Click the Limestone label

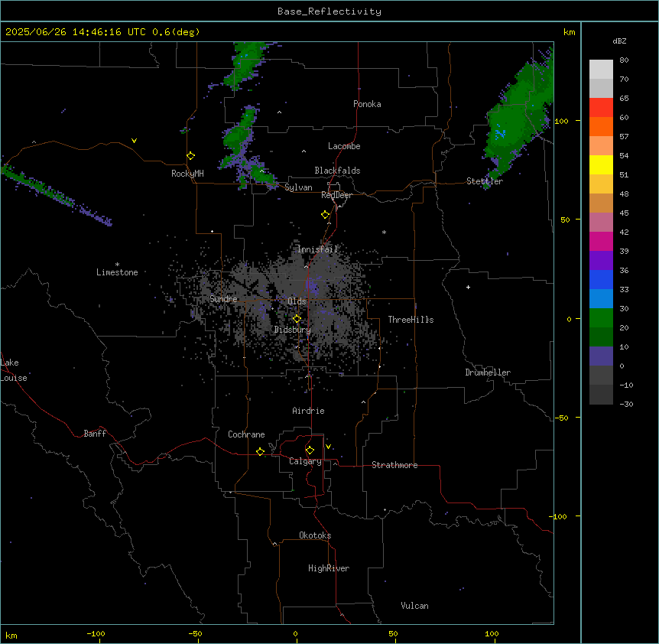coord(117,272)
